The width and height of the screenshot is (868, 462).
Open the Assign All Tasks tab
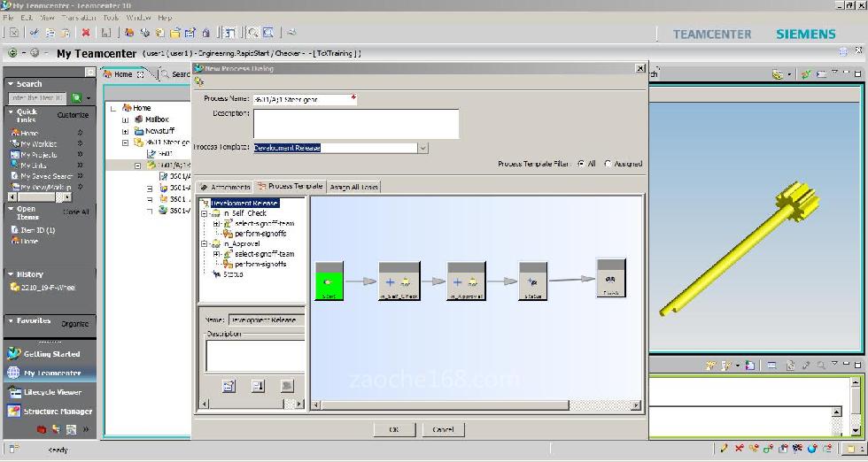pos(353,187)
